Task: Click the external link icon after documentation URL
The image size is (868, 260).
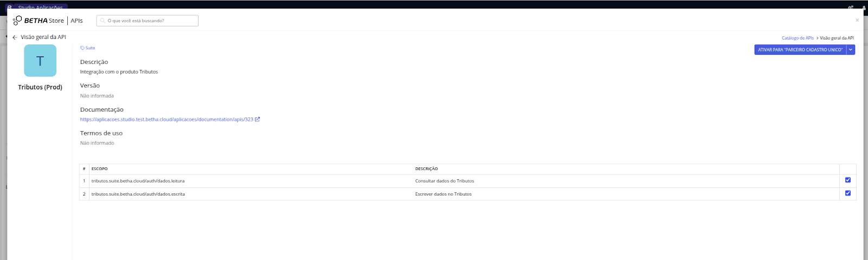Action: [x=258, y=120]
